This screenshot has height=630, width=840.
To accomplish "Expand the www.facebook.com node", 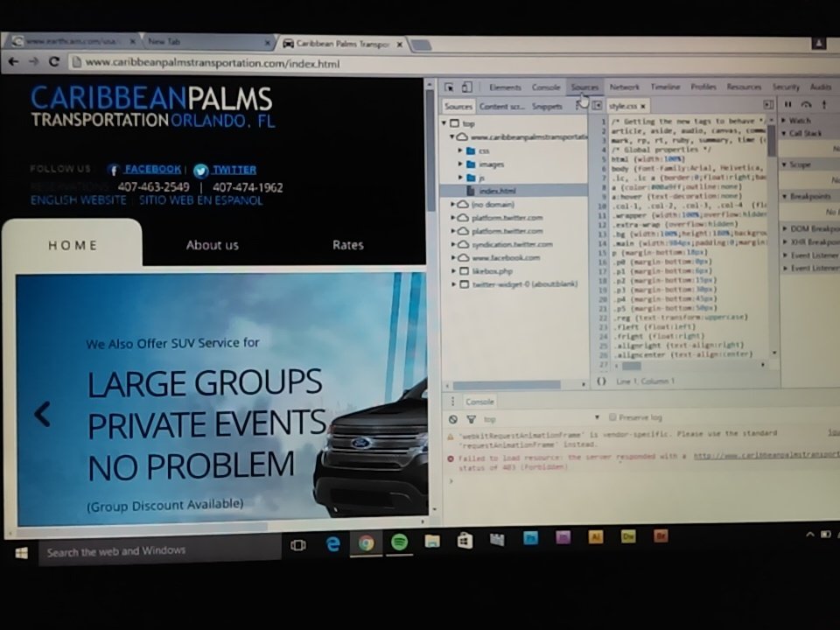I will [x=453, y=257].
